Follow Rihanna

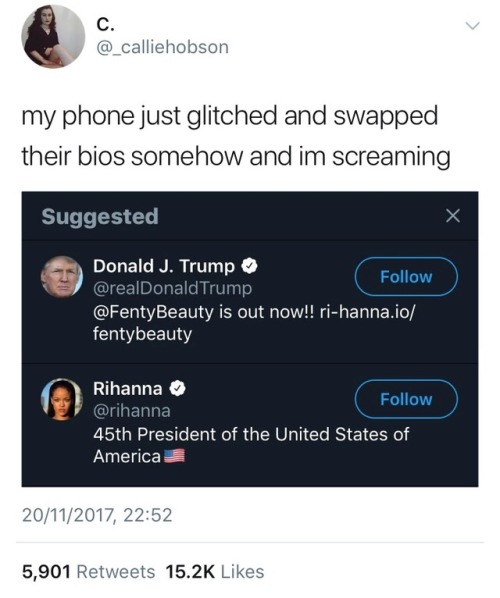coord(406,399)
